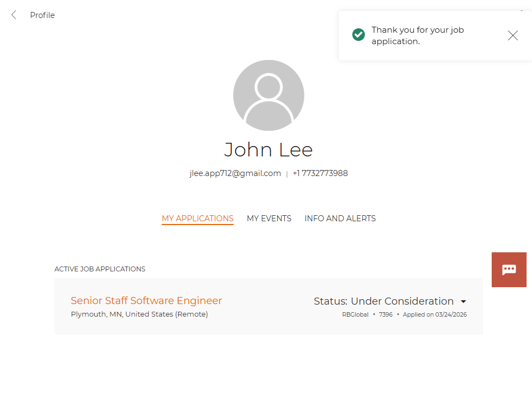The height and width of the screenshot is (400, 532).
Task: Click the RBGlobal company label
Action: (355, 315)
